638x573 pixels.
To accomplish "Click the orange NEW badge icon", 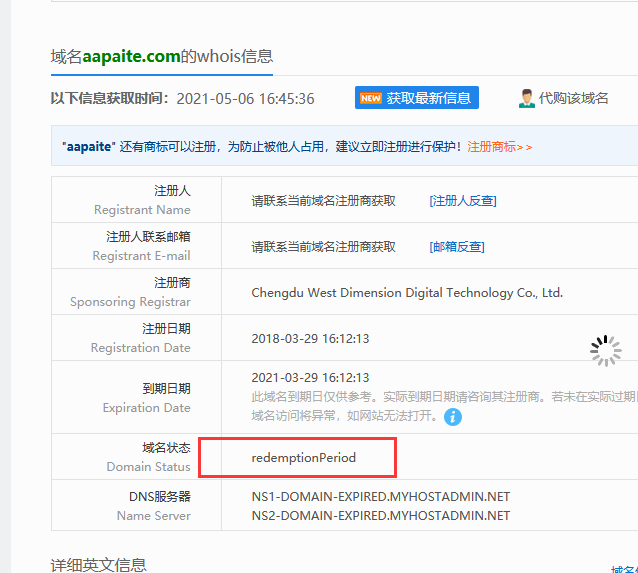I will click(371, 98).
